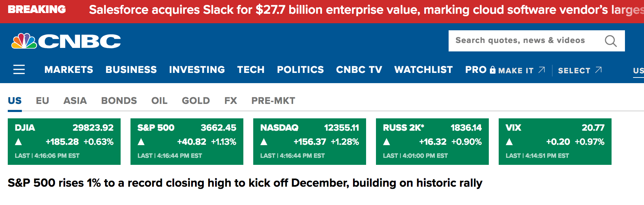This screenshot has width=644, height=205.
Task: Open the Watchlist nav item
Action: 423,70
